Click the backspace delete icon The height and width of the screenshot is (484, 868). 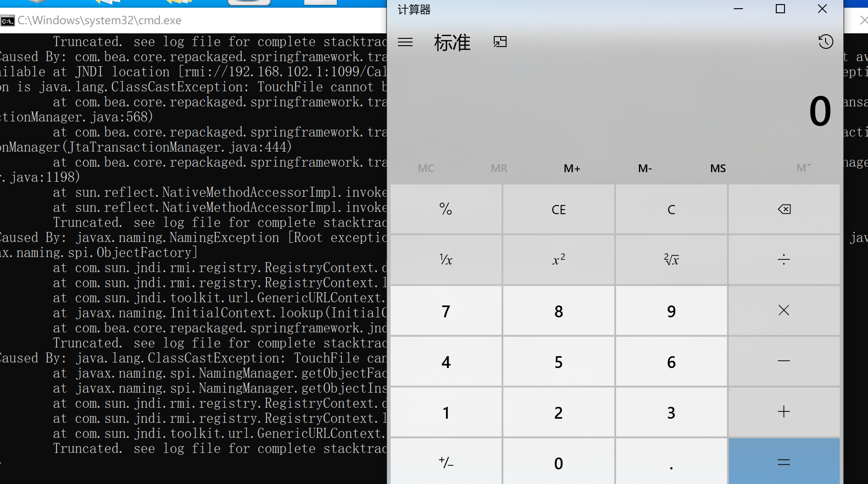pyautogui.click(x=784, y=210)
